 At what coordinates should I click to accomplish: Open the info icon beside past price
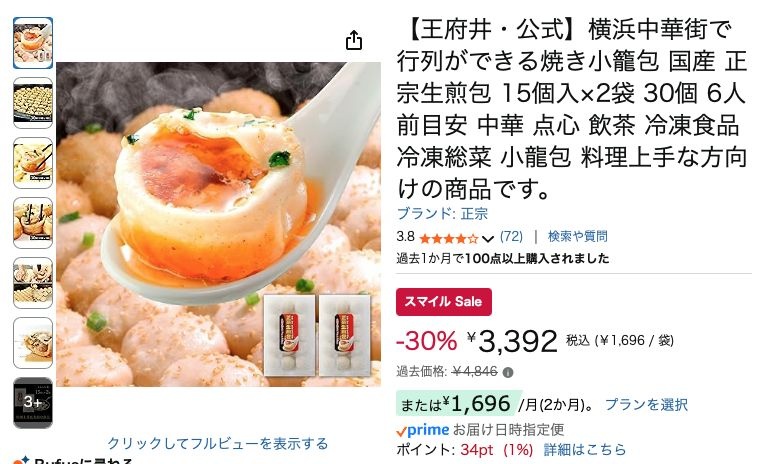tap(508, 373)
